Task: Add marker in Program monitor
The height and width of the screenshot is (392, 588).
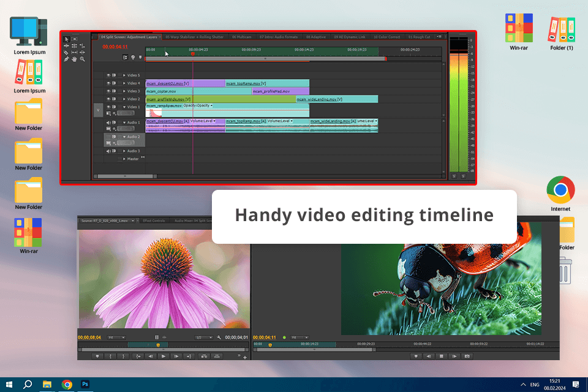Action: pyautogui.click(x=416, y=356)
